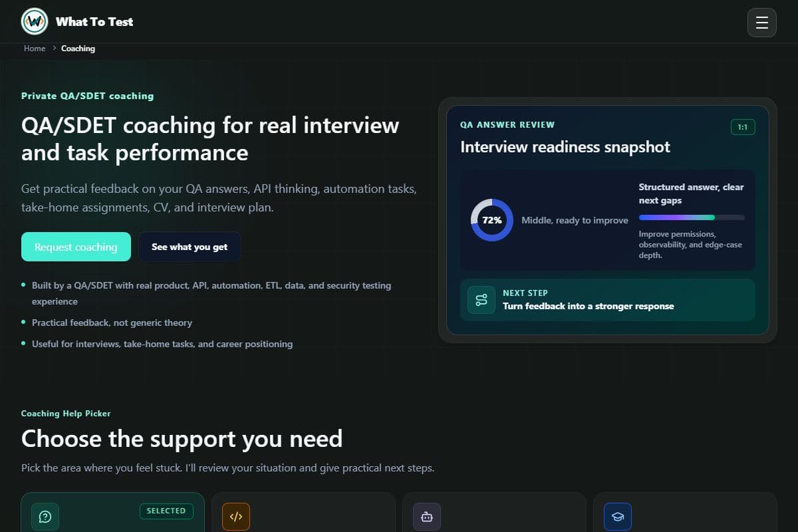Toggle the SELECTED badge on first card
This screenshot has height=532, width=798.
(166, 511)
